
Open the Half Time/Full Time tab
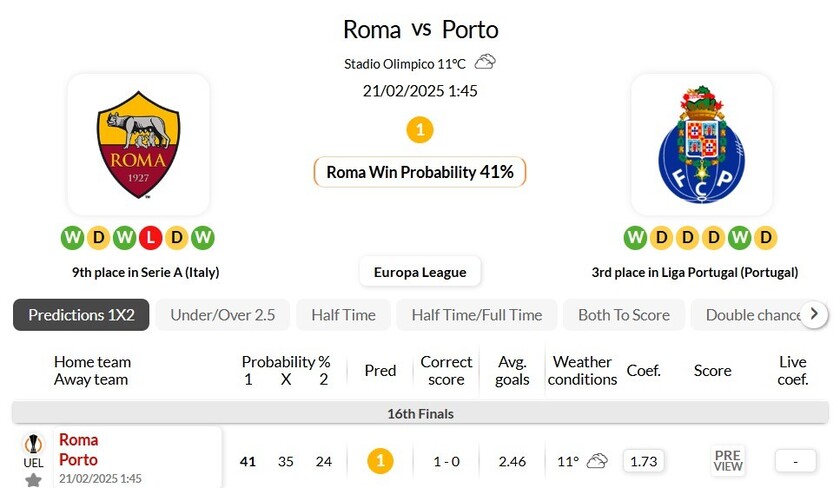click(477, 315)
